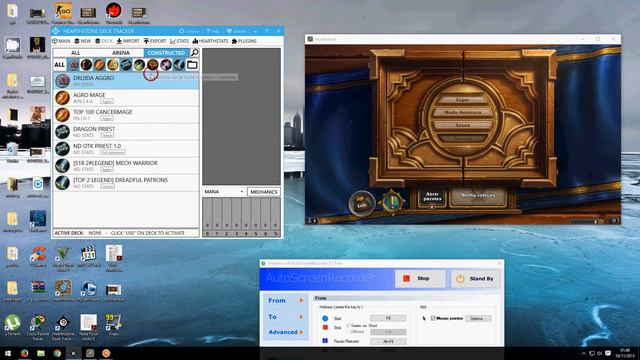The width and height of the screenshot is (640, 360).
Task: Click the Start hotkey field
Action: [x=388, y=318]
